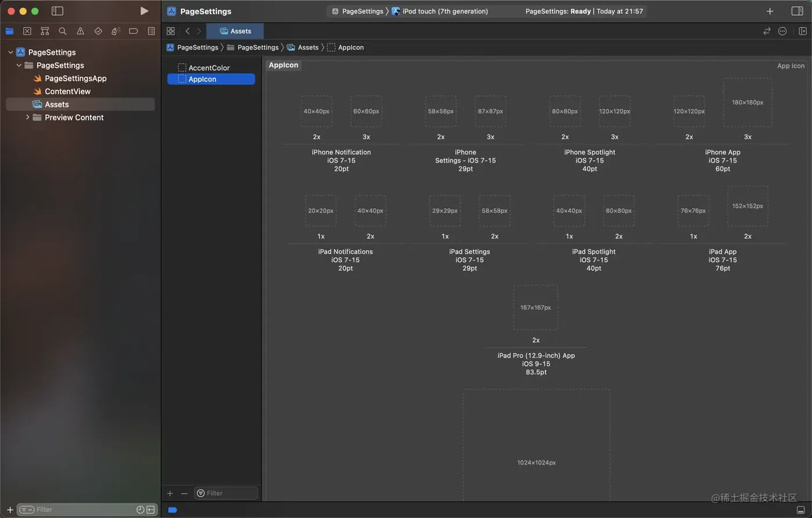This screenshot has height=518, width=812.
Task: Choose iPod touch (7th generation) destination
Action: coord(440,11)
